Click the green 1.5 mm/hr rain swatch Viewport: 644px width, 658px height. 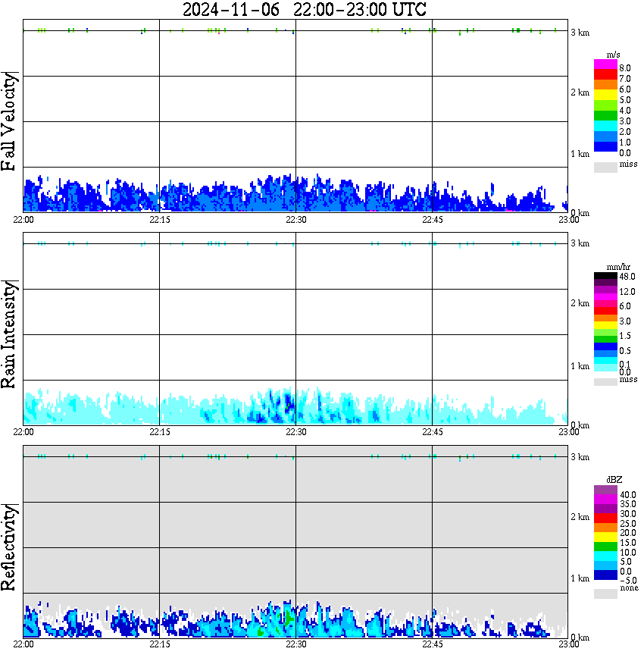point(605,339)
